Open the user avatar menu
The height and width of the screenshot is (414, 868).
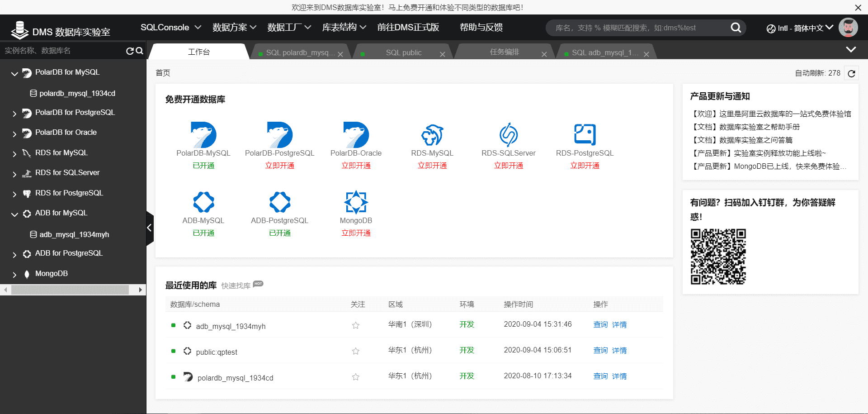[x=848, y=28]
